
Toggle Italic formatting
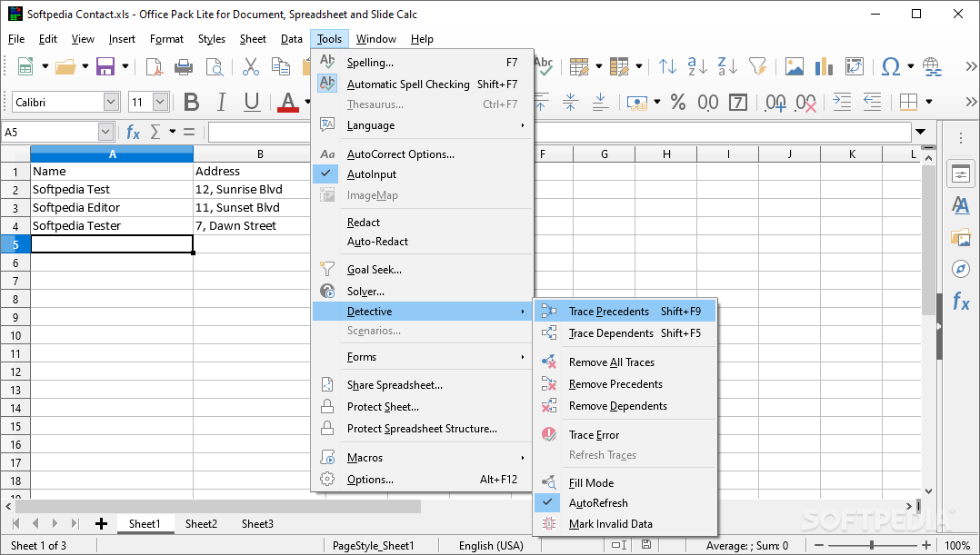221,102
